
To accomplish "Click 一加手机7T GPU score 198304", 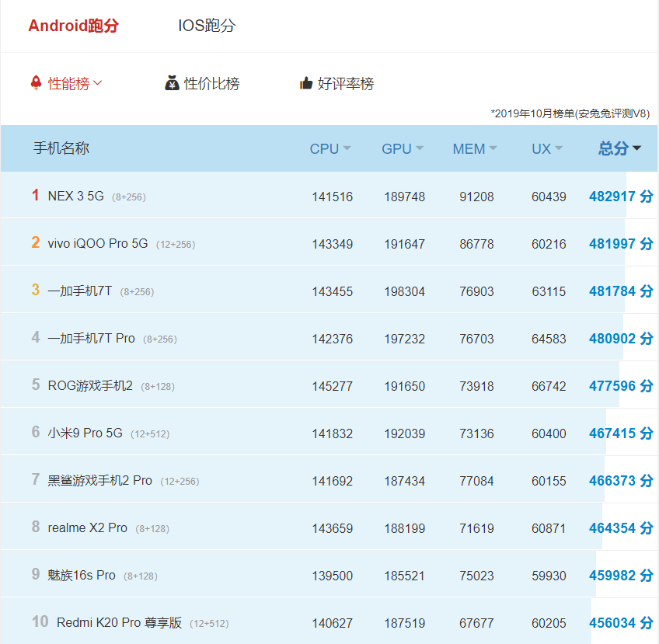I will click(x=404, y=291).
